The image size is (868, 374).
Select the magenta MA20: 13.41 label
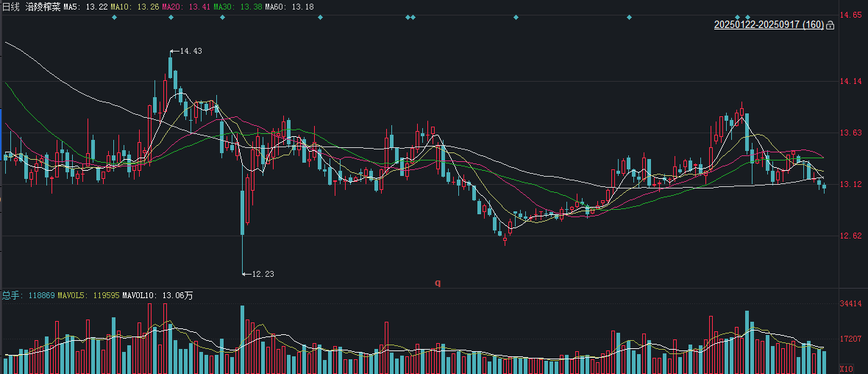click(185, 7)
